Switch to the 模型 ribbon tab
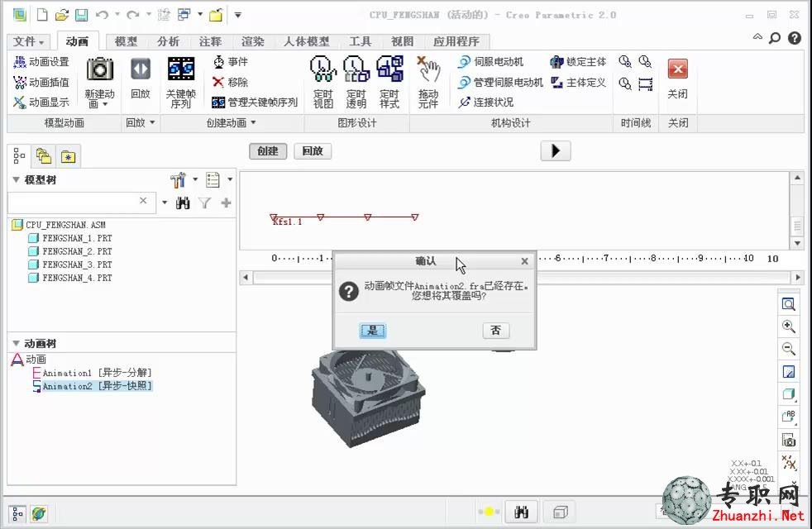 [x=126, y=41]
